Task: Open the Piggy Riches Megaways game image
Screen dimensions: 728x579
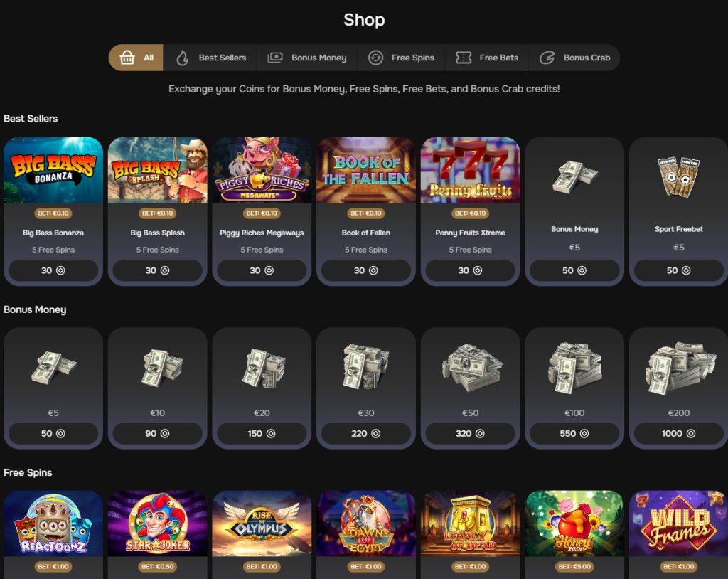Action: 262,170
